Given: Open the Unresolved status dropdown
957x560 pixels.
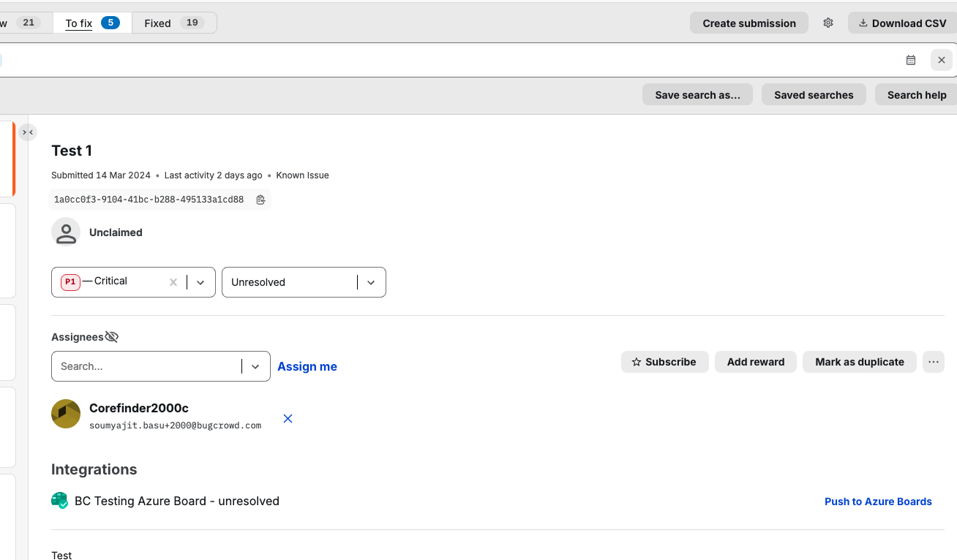Looking at the screenshot, I should [371, 282].
